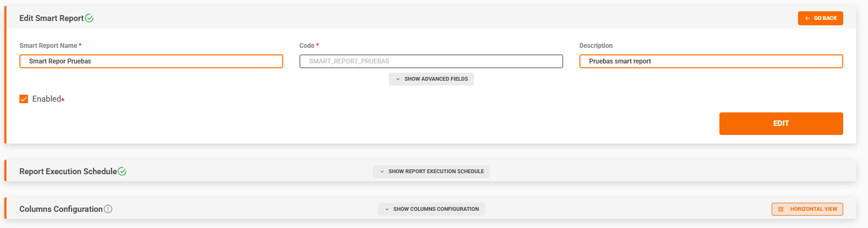Expand Show Report Execution Schedule section
Image resolution: width=868 pixels, height=228 pixels.
tap(431, 172)
